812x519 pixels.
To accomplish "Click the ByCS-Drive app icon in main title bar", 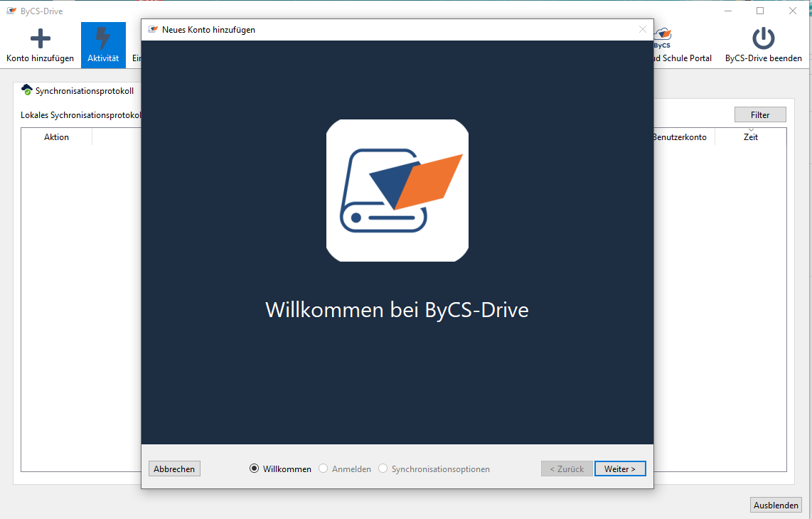I will 11,11.
